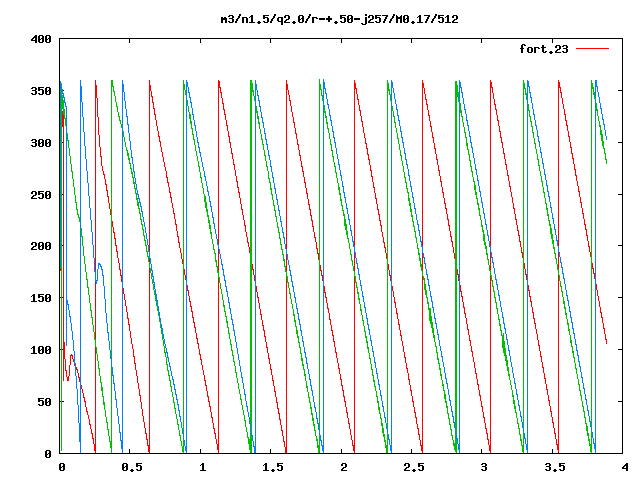Click the x-axis label 2.5

coord(413,467)
